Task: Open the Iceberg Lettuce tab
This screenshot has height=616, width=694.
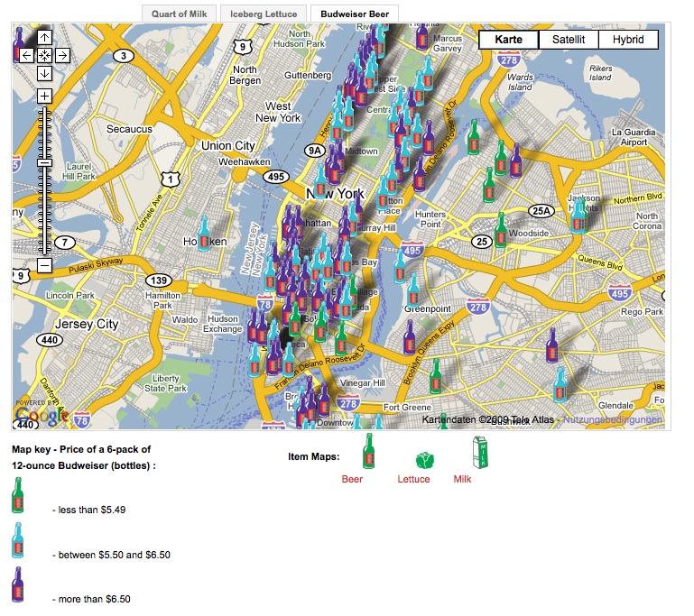Action: (x=264, y=14)
